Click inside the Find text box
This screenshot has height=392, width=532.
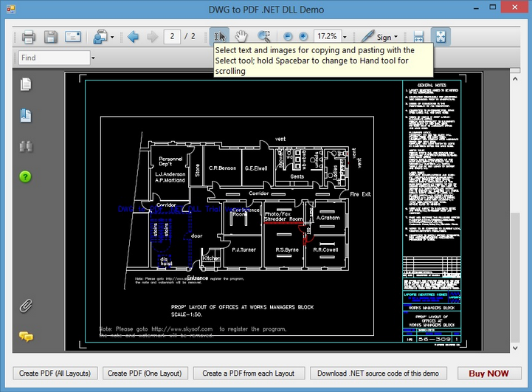tap(54, 58)
